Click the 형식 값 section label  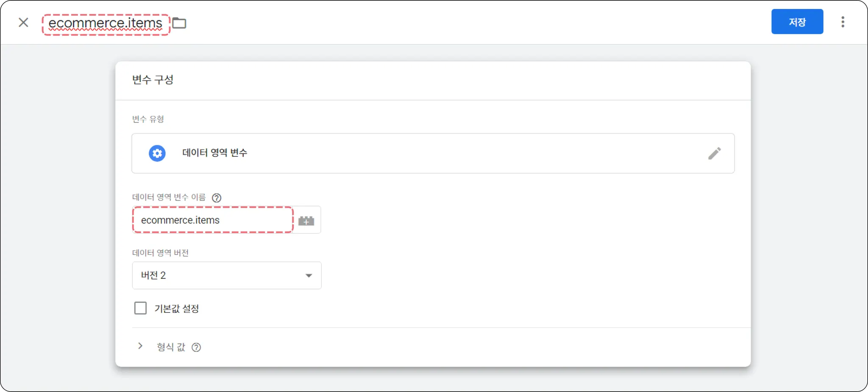171,347
